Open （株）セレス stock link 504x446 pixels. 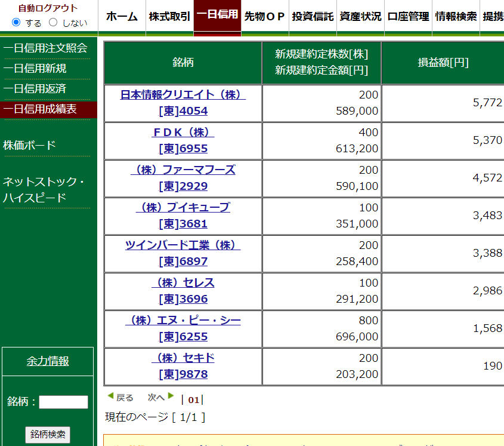[183, 283]
